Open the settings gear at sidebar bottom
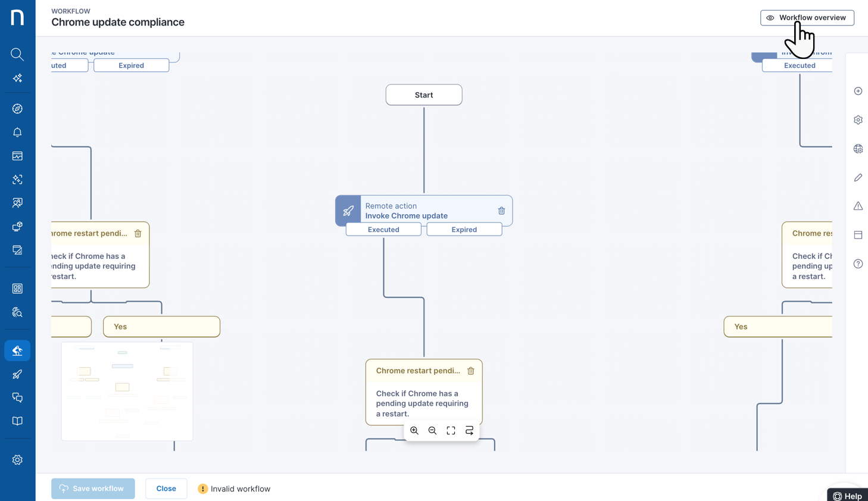This screenshot has height=501, width=868. [17, 460]
